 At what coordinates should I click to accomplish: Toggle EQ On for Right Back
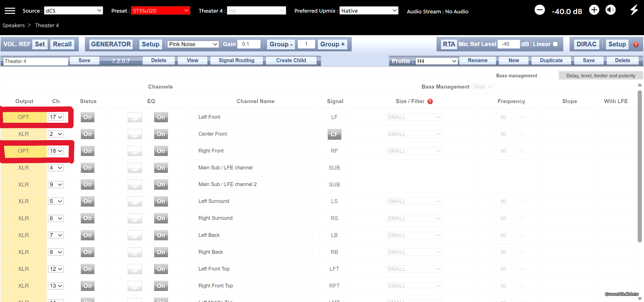[x=161, y=252]
